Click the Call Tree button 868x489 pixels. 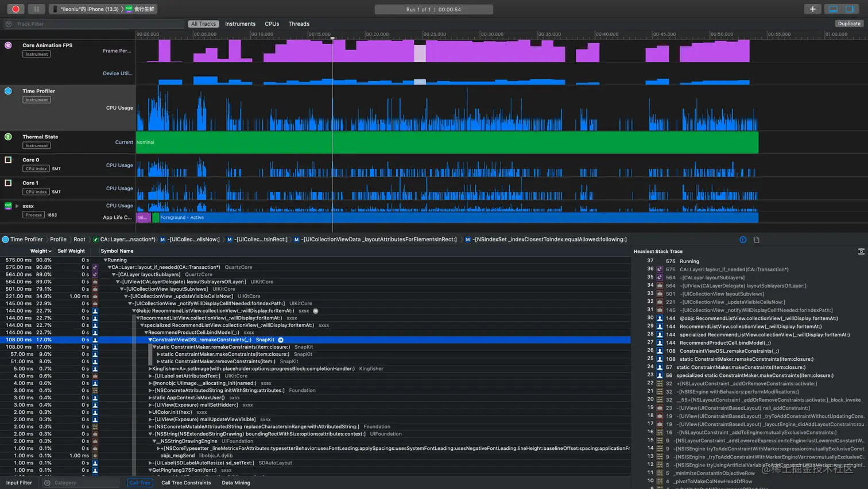point(139,483)
